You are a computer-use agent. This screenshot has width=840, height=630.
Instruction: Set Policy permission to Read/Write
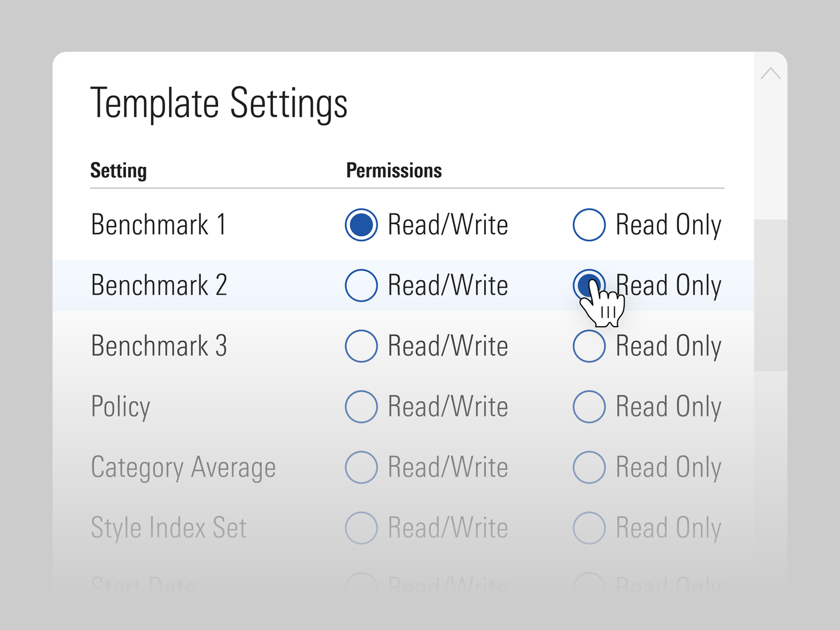pos(362,407)
